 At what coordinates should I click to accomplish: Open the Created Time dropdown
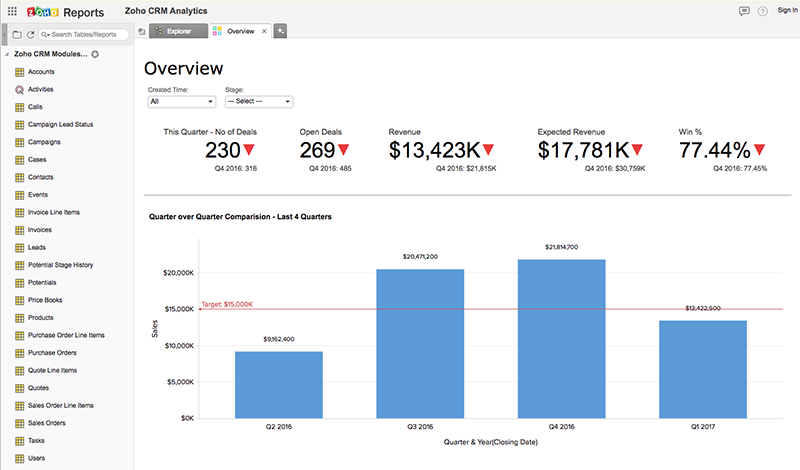click(x=182, y=102)
